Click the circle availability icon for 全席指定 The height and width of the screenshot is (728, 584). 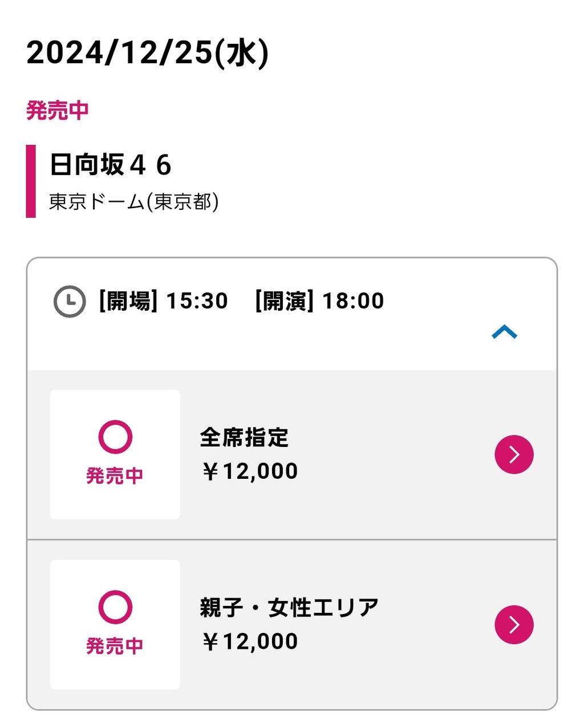115,437
